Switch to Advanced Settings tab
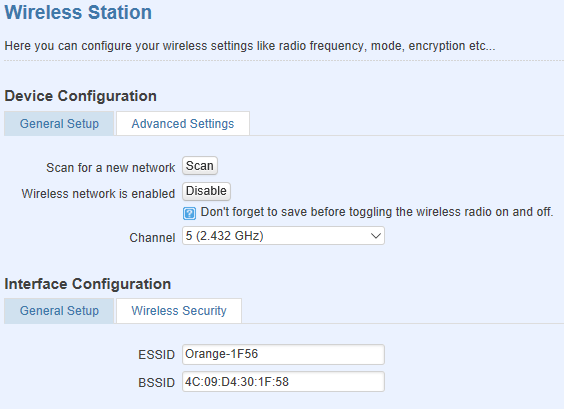The image size is (564, 409). coord(183,124)
